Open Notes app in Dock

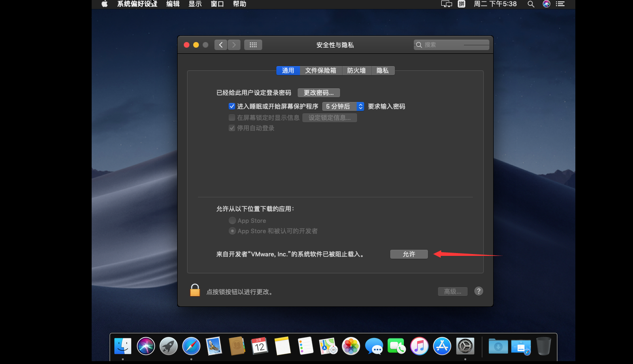tap(282, 346)
